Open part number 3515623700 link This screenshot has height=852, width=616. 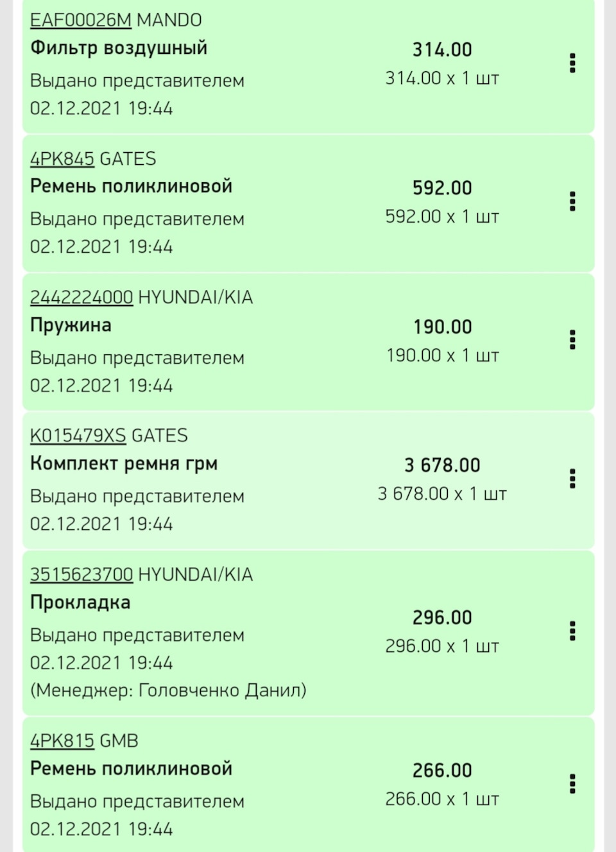pos(81,575)
